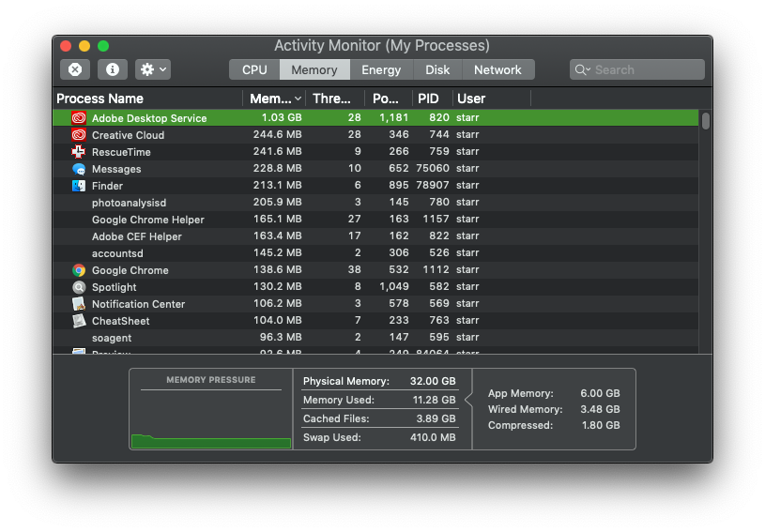Select the Adobe Desktop Service process name
Screen dimensions: 765x532
149,118
